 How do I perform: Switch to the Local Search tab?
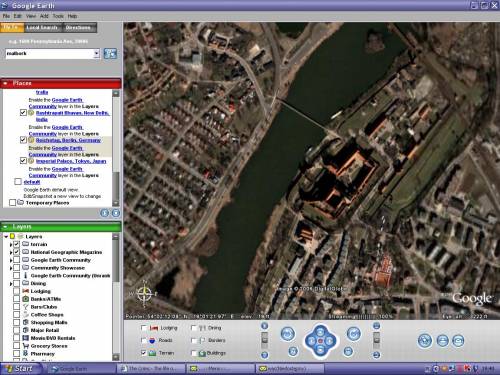click(x=42, y=28)
